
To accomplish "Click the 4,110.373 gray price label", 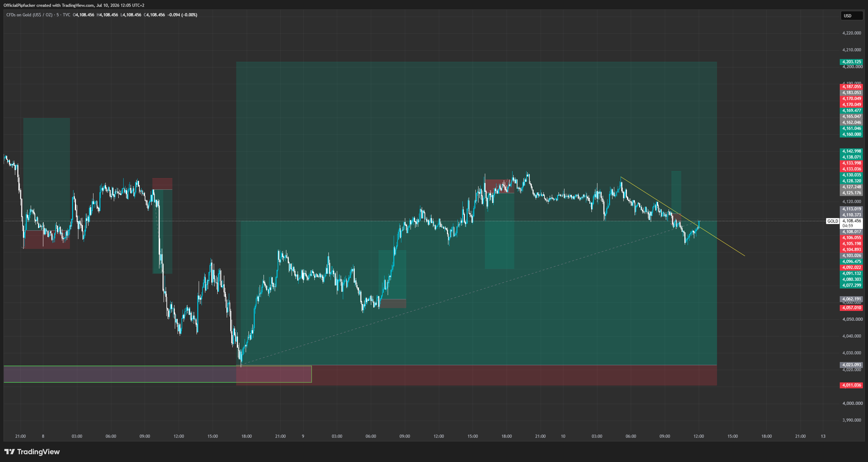I will (851, 215).
